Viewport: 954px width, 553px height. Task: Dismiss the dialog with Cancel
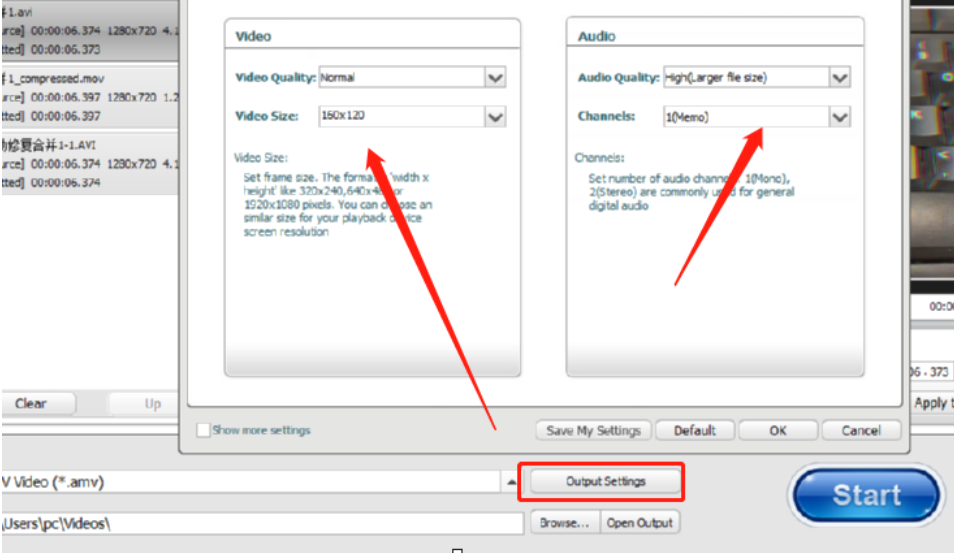tap(861, 431)
